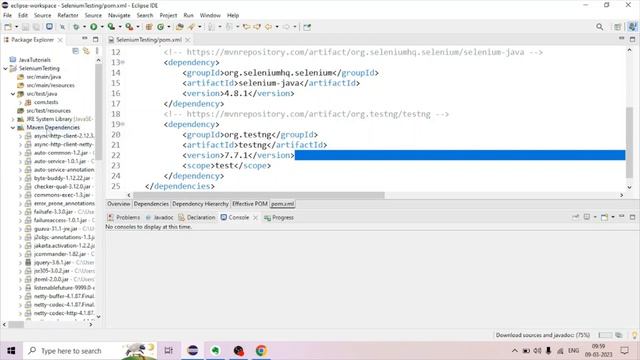Open the Problems view tab
Image resolution: width=640 pixels, height=360 pixels.
(x=124, y=218)
